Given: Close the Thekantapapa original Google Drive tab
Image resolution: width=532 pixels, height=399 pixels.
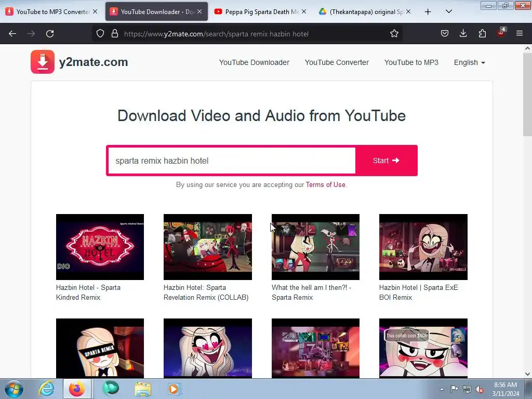Looking at the screenshot, I should click(x=408, y=11).
